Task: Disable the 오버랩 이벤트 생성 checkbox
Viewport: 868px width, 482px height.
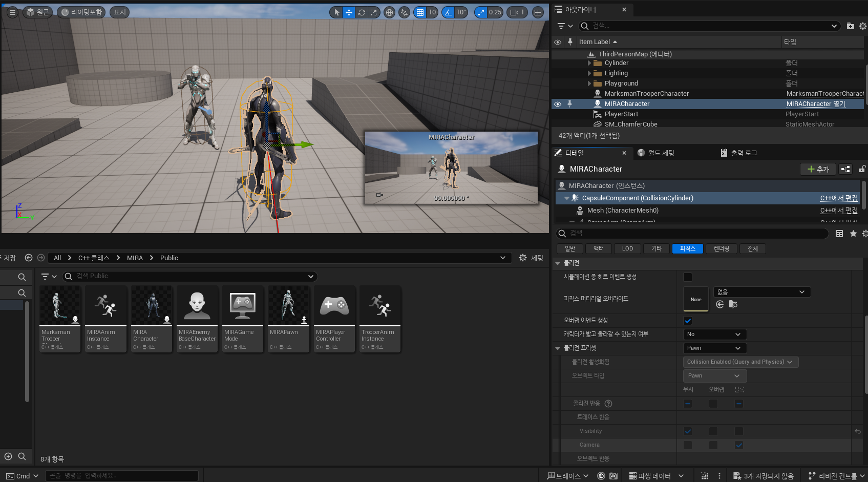Action: coord(688,320)
